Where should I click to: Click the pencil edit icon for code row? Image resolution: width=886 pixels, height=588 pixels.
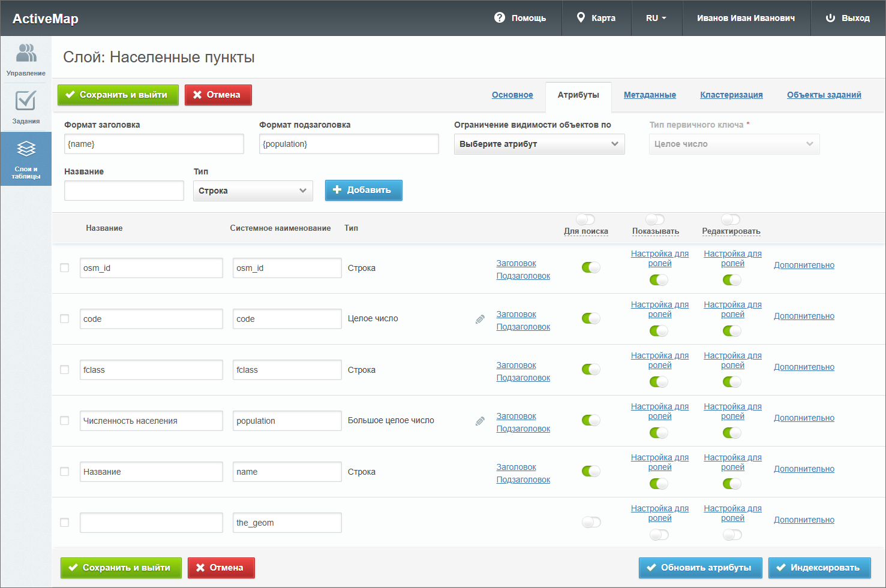(480, 319)
